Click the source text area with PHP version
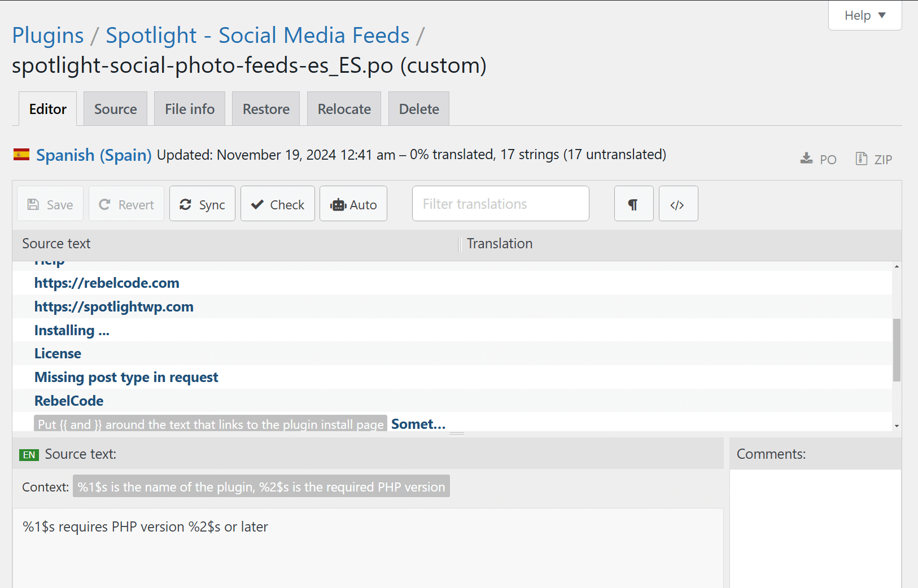 [x=368, y=548]
